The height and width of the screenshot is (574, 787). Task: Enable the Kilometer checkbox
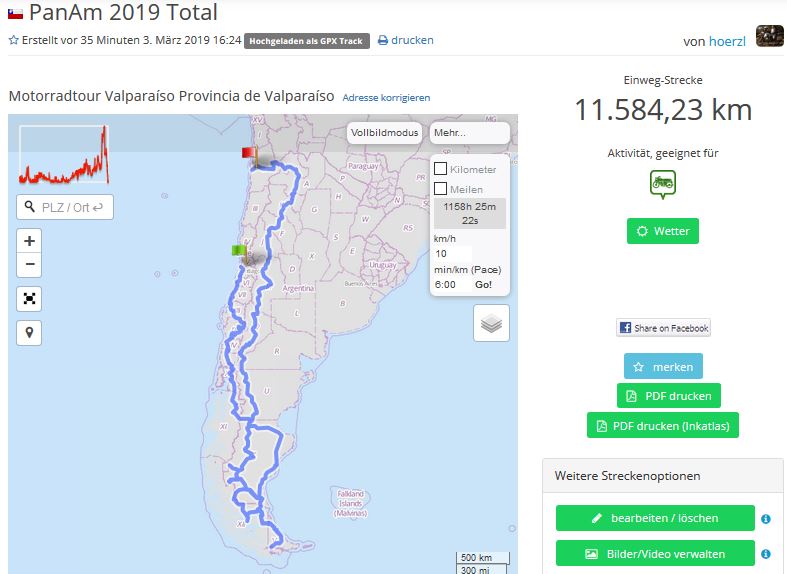coord(440,169)
